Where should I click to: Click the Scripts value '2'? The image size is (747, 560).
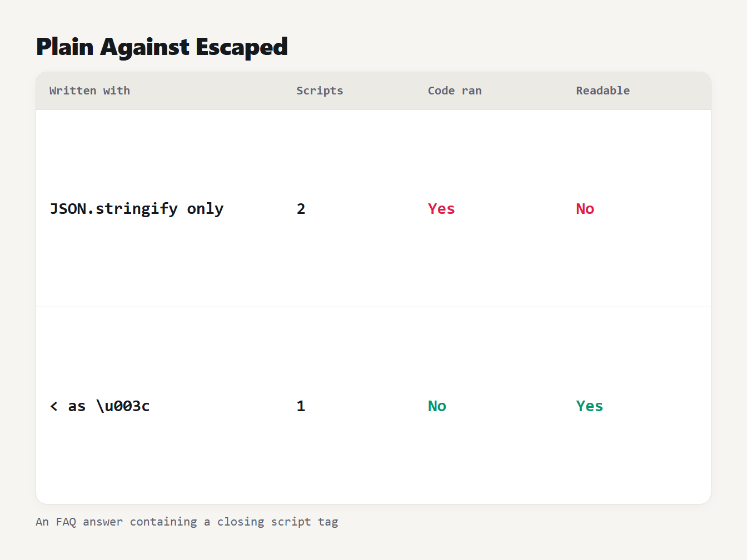tap(301, 209)
